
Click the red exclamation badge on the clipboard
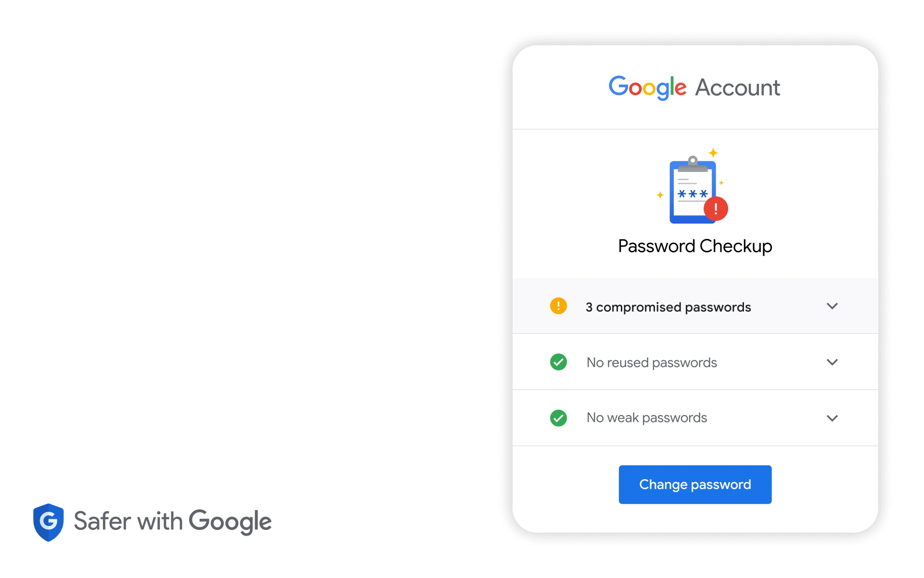coord(716,209)
